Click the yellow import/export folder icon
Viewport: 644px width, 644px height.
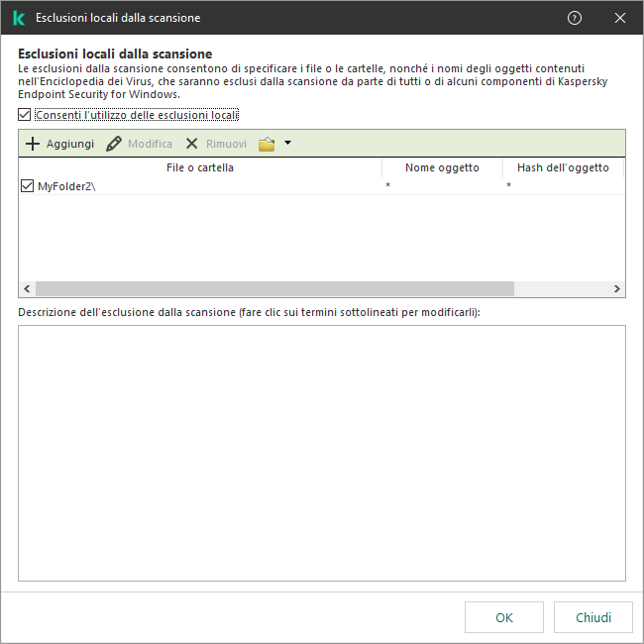pos(267,144)
